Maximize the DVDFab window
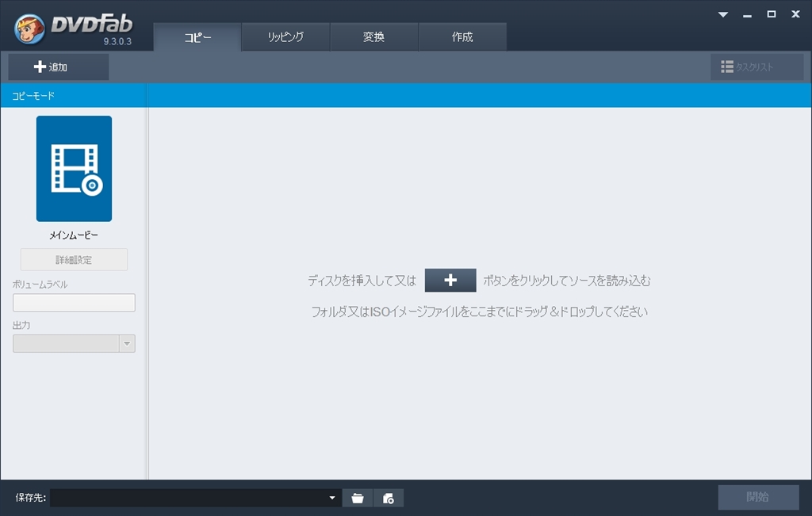The width and height of the screenshot is (812, 516). pos(771,14)
